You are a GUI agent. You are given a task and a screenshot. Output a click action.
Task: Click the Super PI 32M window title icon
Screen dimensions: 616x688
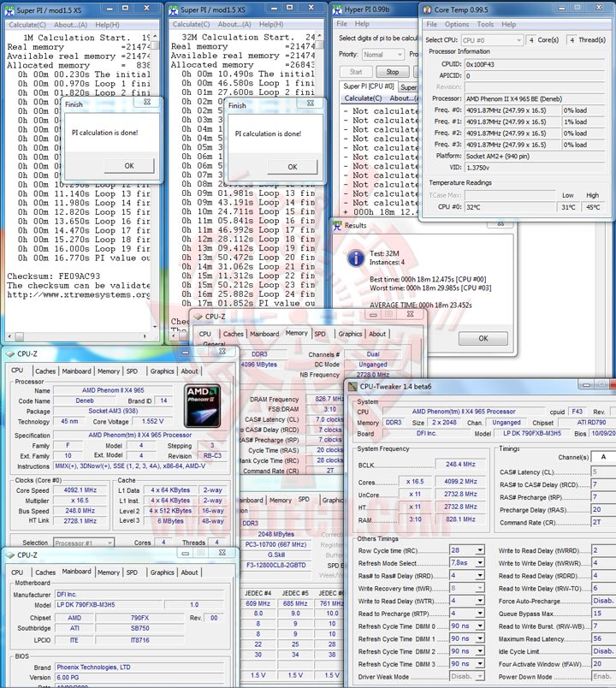tap(174, 9)
